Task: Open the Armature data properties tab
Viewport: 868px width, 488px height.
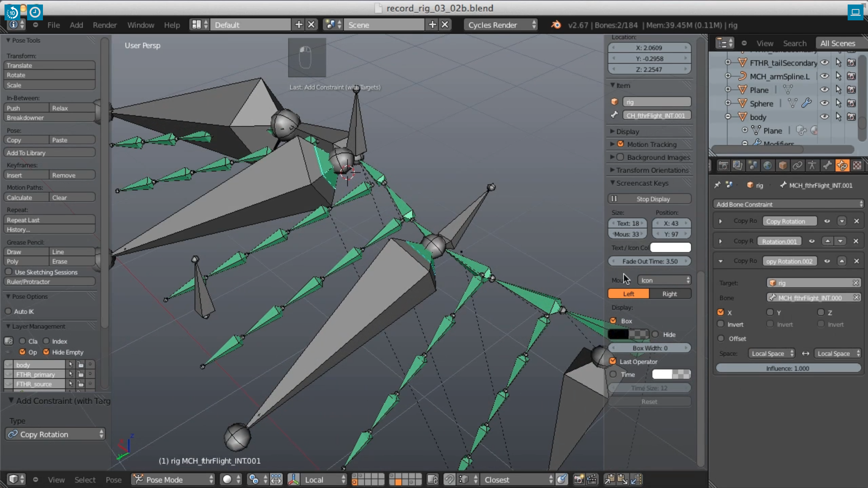Action: click(812, 166)
